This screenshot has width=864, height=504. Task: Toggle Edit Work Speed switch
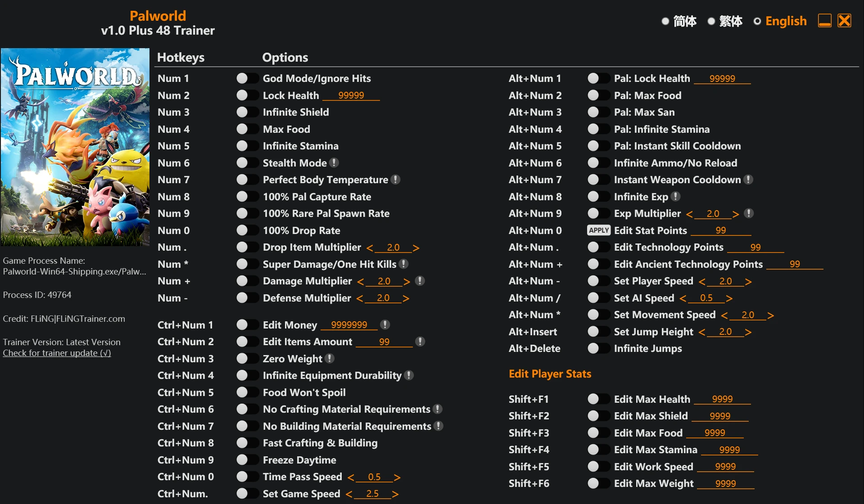(598, 467)
